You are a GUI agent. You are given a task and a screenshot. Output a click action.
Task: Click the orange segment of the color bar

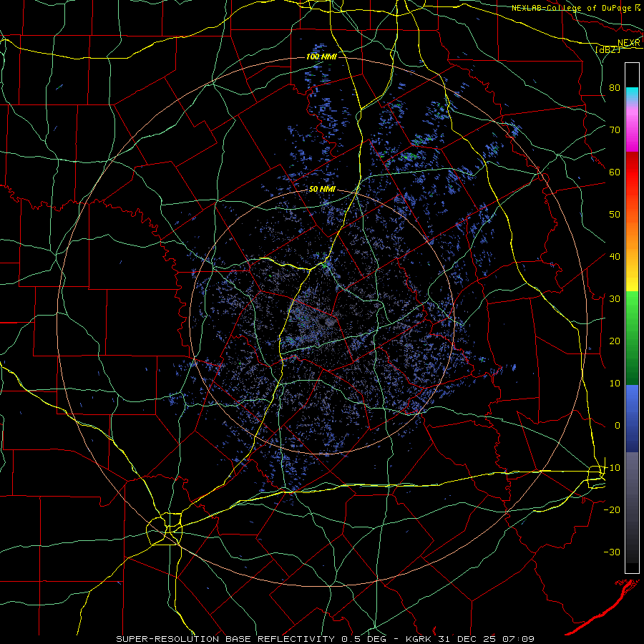point(632,230)
